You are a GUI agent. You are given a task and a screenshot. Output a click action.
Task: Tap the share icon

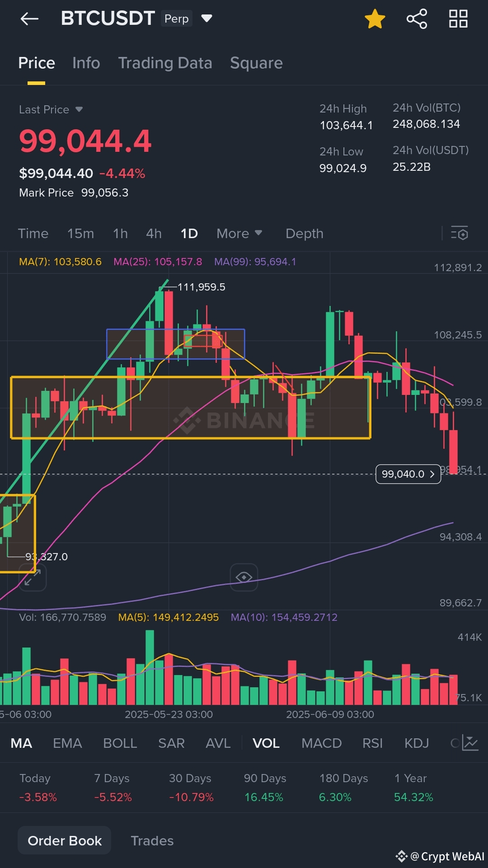tap(417, 19)
